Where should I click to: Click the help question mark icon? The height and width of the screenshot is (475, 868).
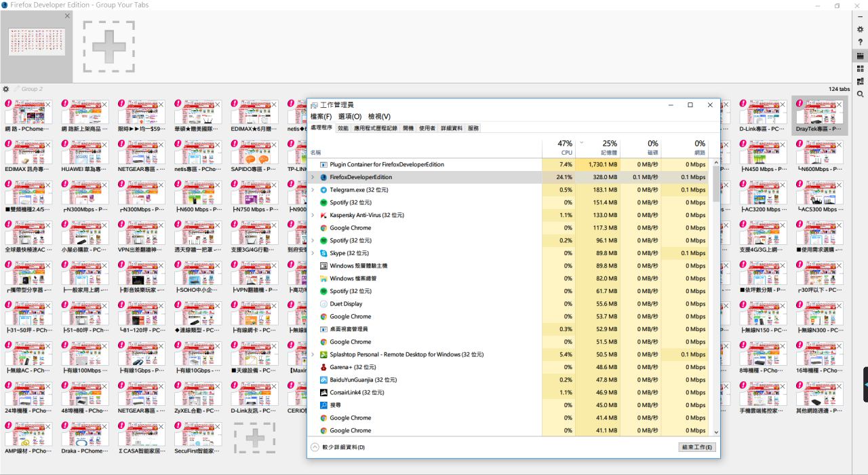[861, 42]
